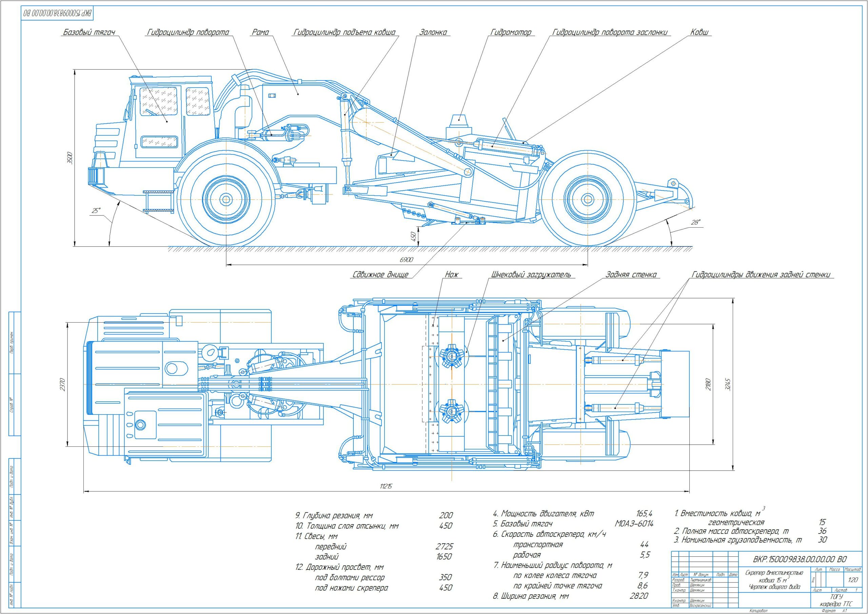This screenshot has width=868, height=614.
Task: Click the 'Нож' callout label
Action: pyautogui.click(x=451, y=275)
